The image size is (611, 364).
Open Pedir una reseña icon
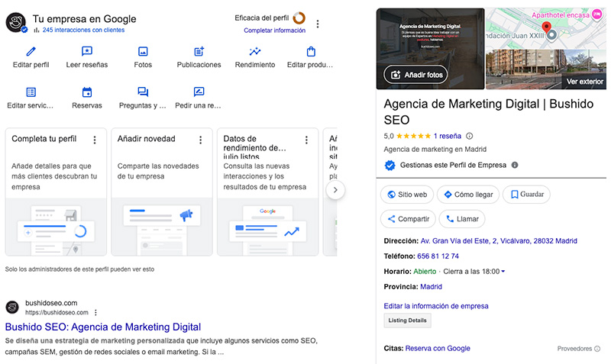click(199, 92)
